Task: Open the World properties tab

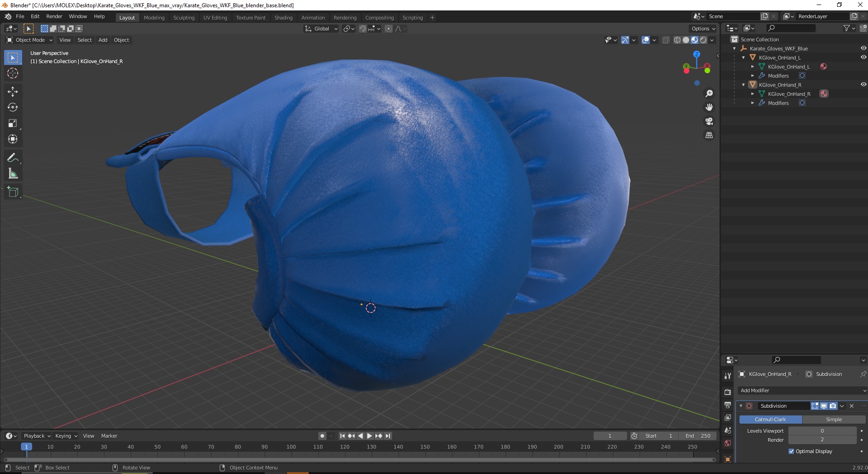Action: [728, 443]
